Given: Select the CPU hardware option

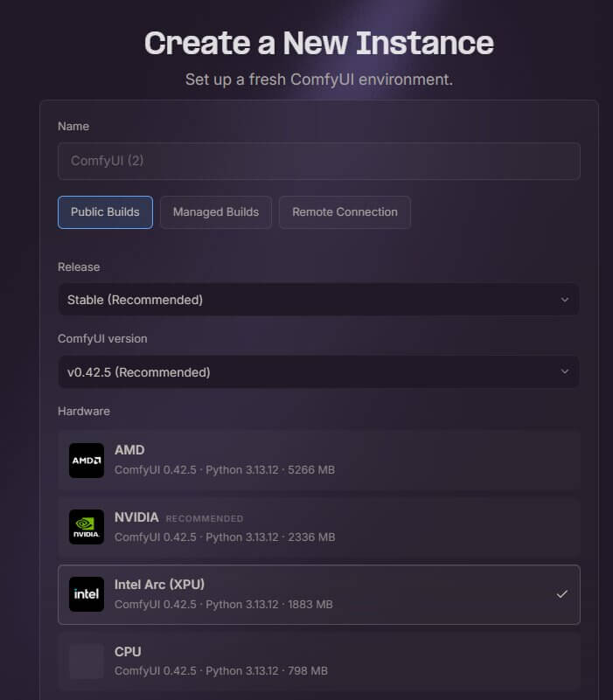Looking at the screenshot, I should coord(319,662).
